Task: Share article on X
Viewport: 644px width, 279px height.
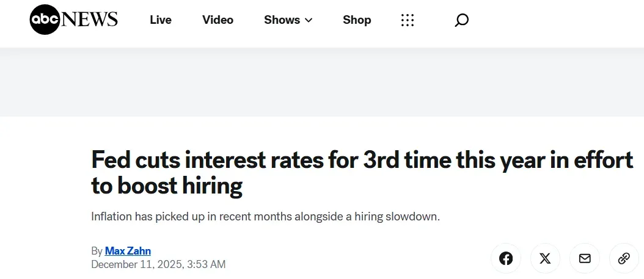Action: [545, 258]
